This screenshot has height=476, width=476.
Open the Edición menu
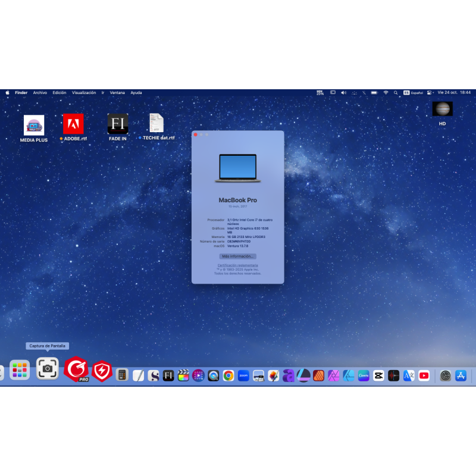click(59, 93)
